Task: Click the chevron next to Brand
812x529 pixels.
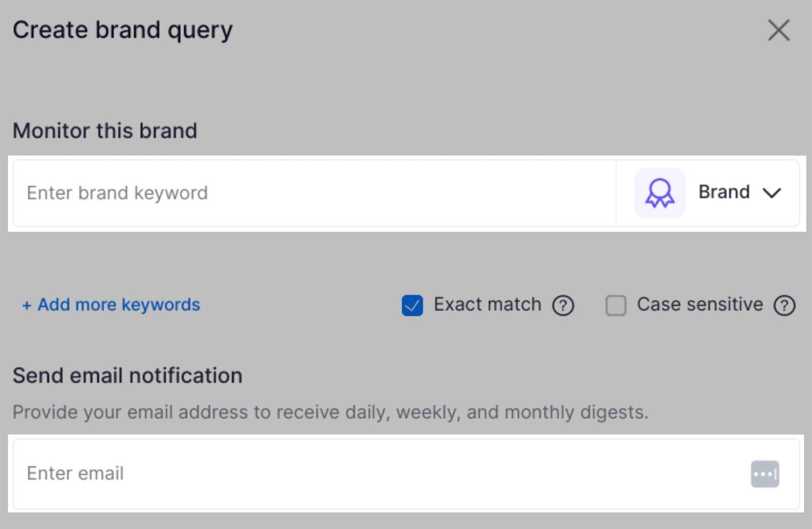Action: (772, 192)
